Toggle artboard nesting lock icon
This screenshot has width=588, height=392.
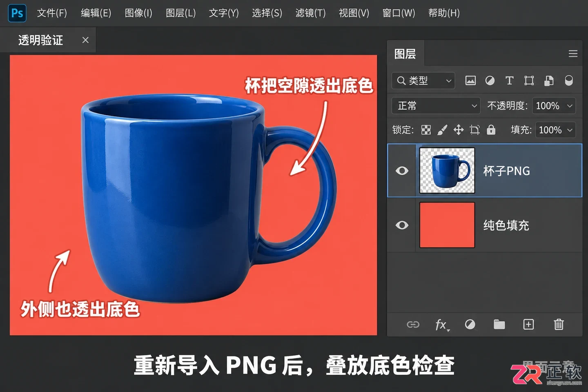474,130
